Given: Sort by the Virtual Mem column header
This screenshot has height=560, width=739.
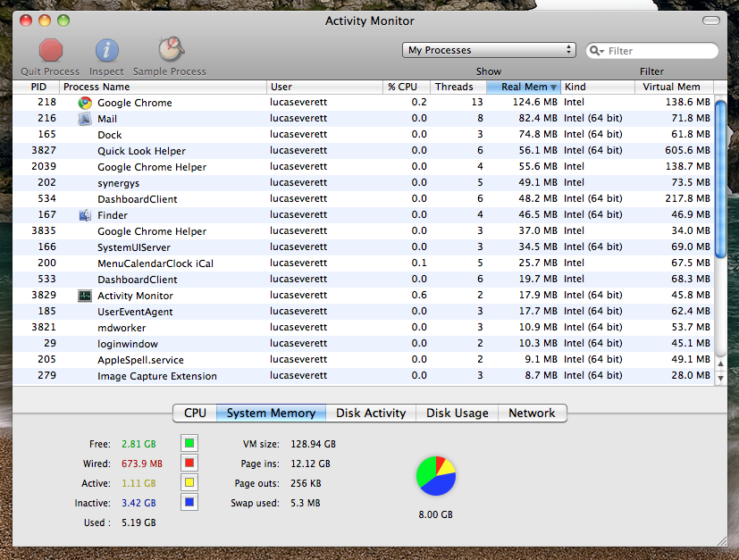Looking at the screenshot, I should click(x=675, y=87).
